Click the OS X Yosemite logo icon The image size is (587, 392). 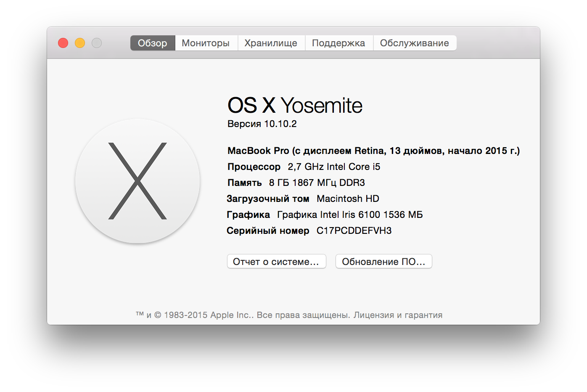(x=137, y=181)
